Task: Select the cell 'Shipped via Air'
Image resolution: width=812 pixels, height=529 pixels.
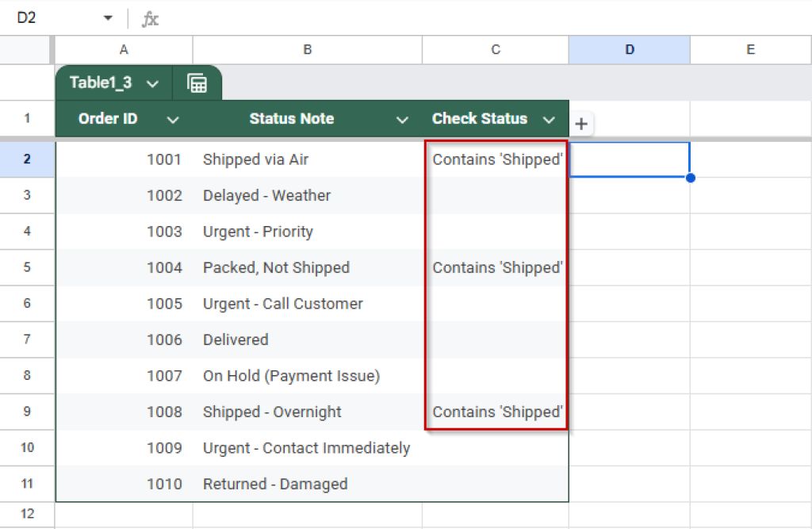Action: tap(307, 159)
